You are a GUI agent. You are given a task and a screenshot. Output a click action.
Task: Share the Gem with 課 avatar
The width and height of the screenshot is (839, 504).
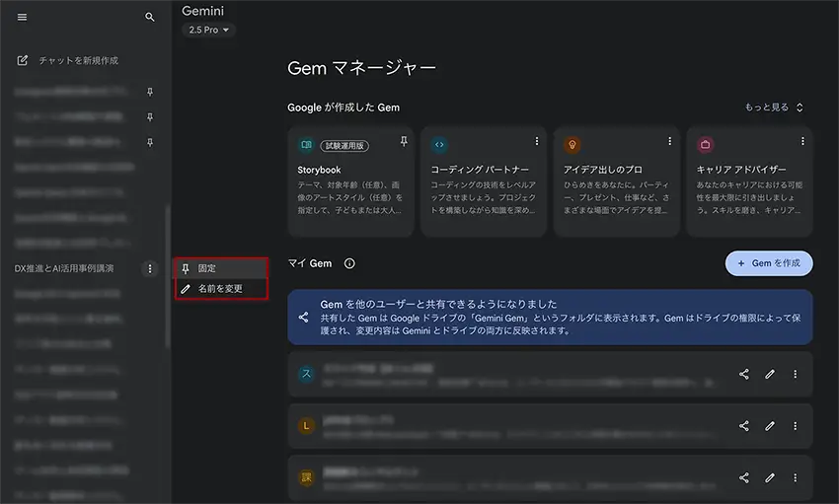(744, 477)
